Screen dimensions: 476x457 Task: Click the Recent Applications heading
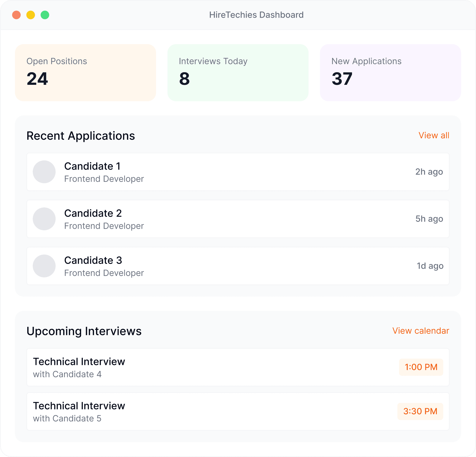pos(81,136)
